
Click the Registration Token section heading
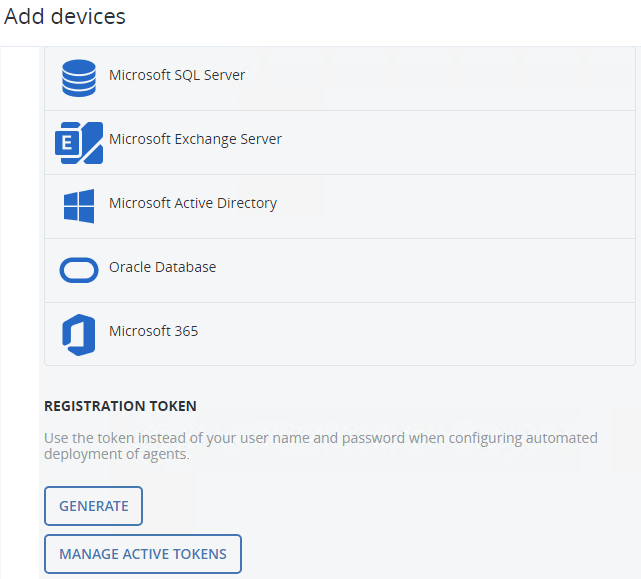(x=120, y=406)
